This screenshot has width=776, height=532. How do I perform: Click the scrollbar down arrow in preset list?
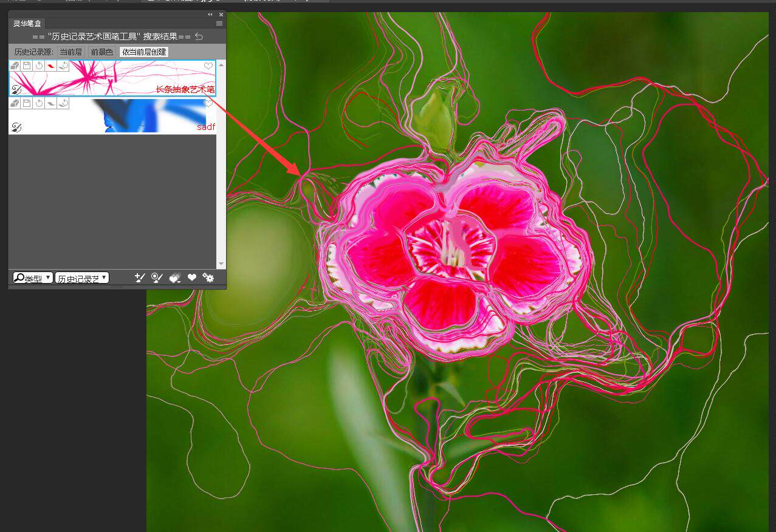[x=221, y=264]
